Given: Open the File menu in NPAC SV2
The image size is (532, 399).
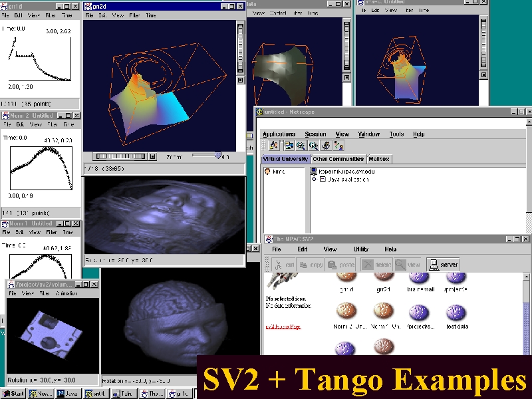Looking at the screenshot, I should [277, 249].
